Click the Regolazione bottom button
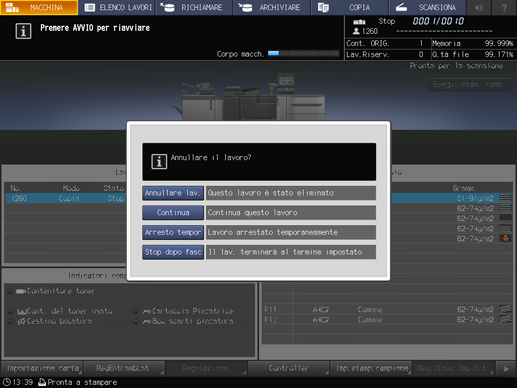The width and height of the screenshot is (517, 388). pyautogui.click(x=206, y=368)
